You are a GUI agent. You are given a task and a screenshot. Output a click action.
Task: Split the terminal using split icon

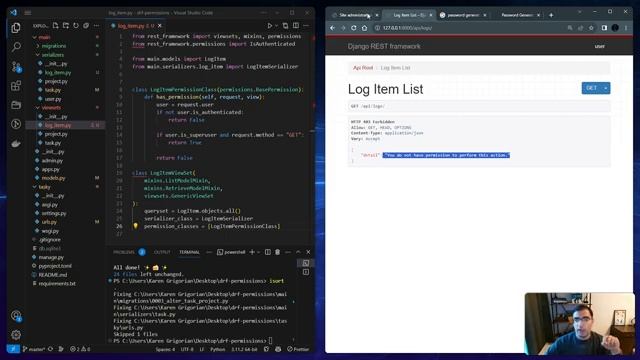point(267,252)
